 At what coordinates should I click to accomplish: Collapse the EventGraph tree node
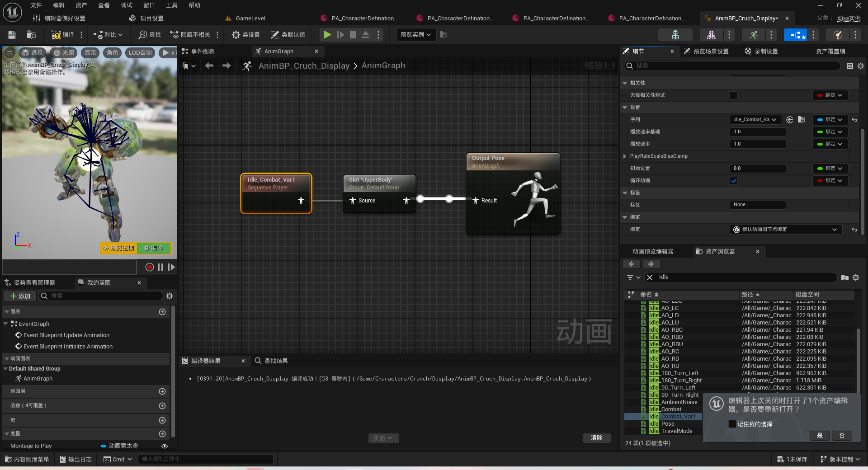(x=5, y=324)
